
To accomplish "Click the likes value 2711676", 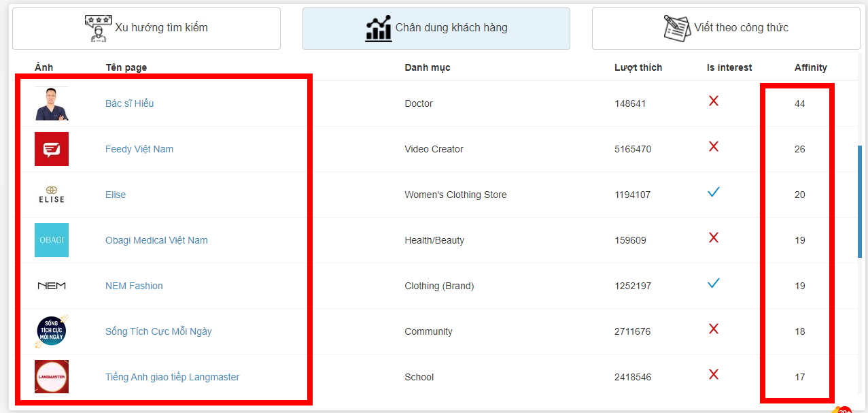I will point(633,331).
